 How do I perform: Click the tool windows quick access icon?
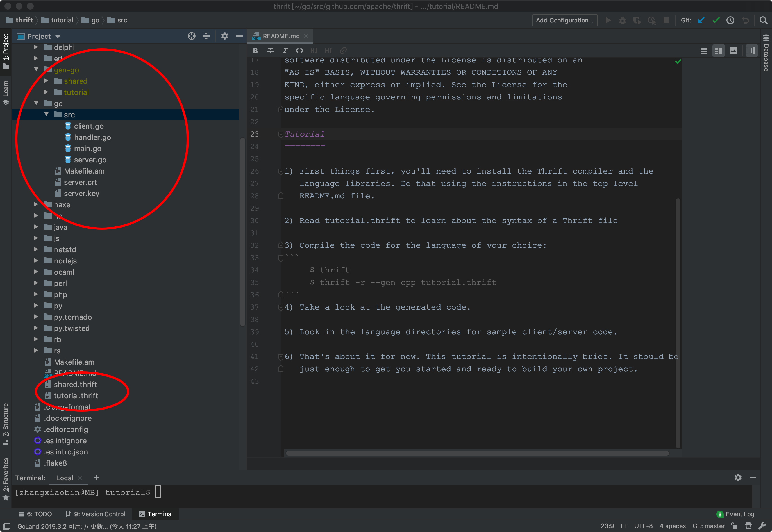tap(7, 526)
